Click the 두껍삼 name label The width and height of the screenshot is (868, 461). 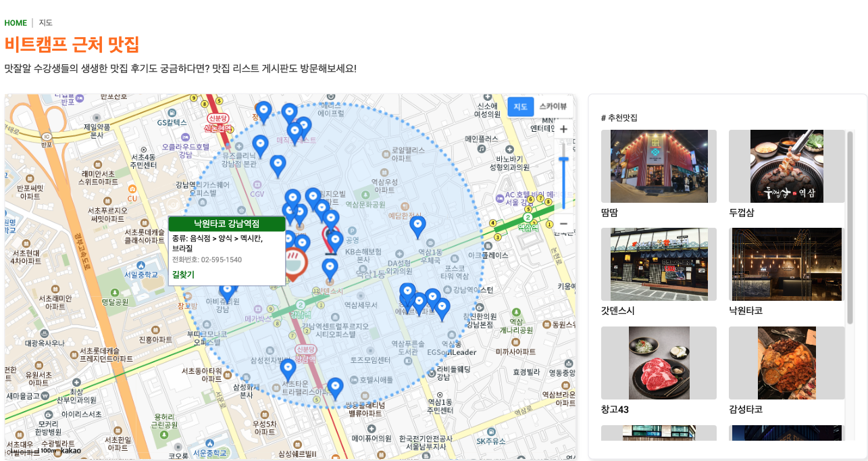click(741, 212)
